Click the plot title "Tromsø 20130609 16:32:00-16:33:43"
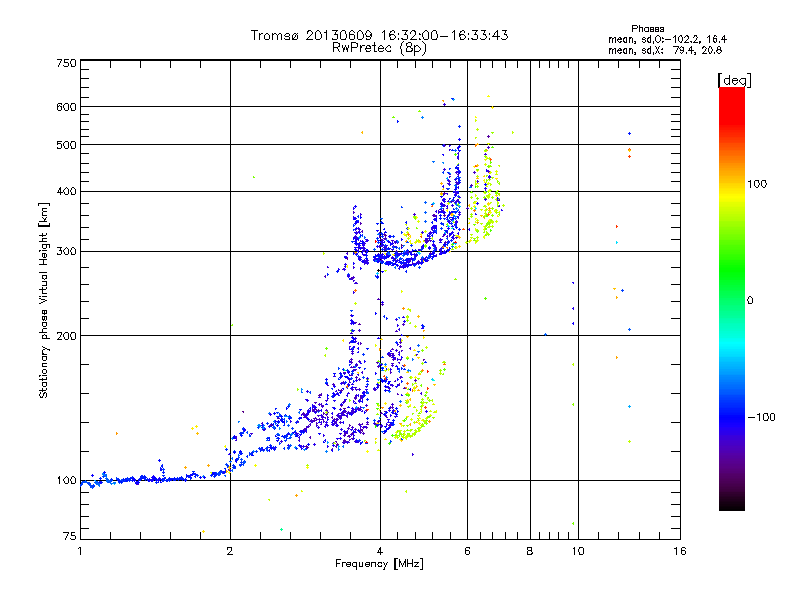800x600 pixels. [x=379, y=35]
